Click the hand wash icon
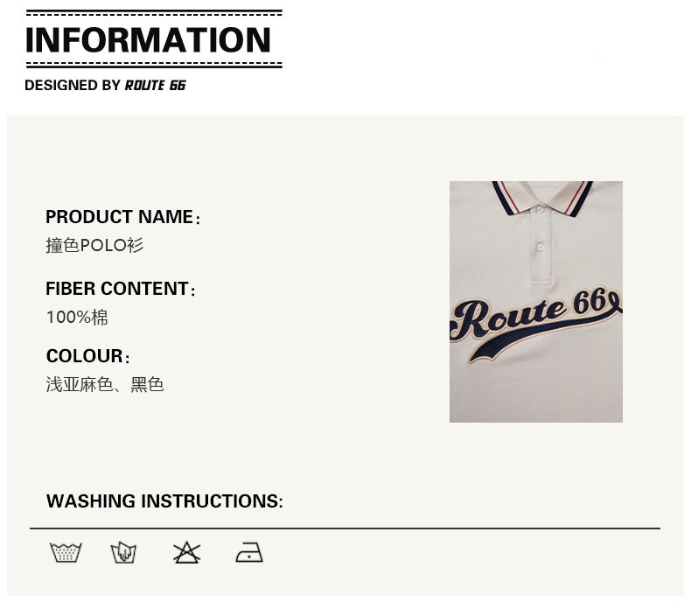 pos(123,553)
